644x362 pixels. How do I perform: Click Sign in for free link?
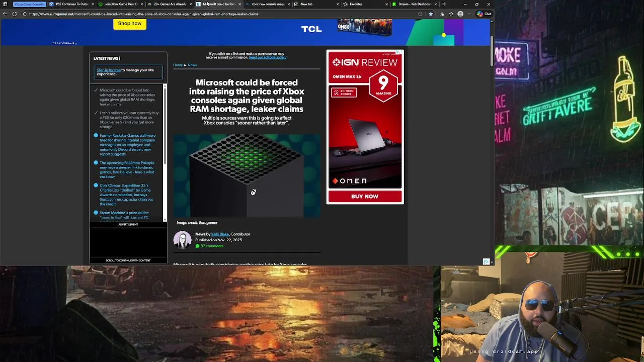109,70
